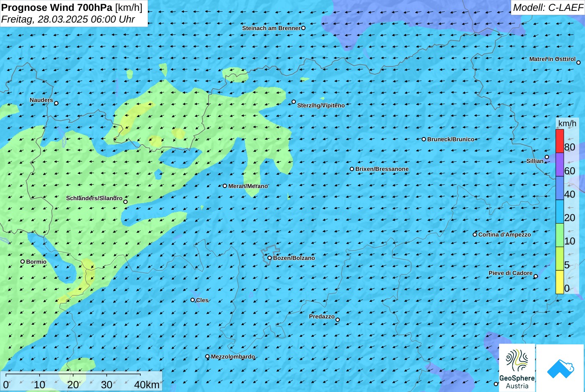Select the Brixen/Bressanone marker dot
Image resolution: width=585 pixels, height=392 pixels.
(352, 169)
